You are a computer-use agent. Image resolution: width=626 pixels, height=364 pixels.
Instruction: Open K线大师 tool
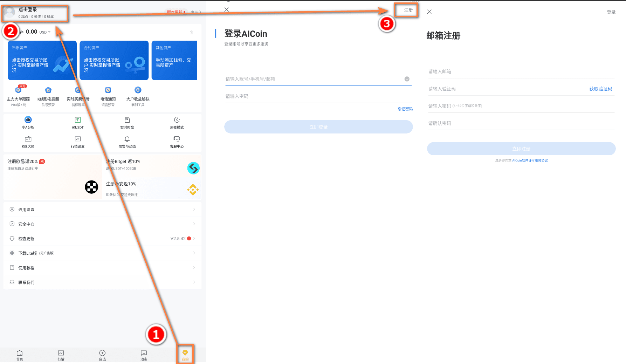click(28, 139)
